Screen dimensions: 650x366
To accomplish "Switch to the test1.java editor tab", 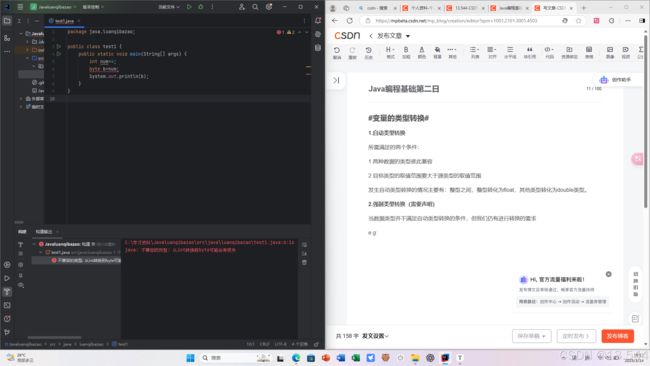I will pos(64,21).
